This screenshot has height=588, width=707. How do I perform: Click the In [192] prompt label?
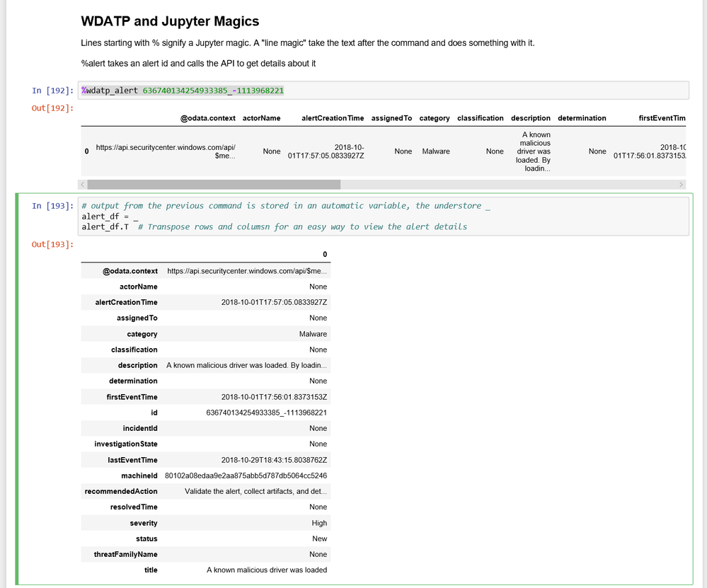pos(52,91)
